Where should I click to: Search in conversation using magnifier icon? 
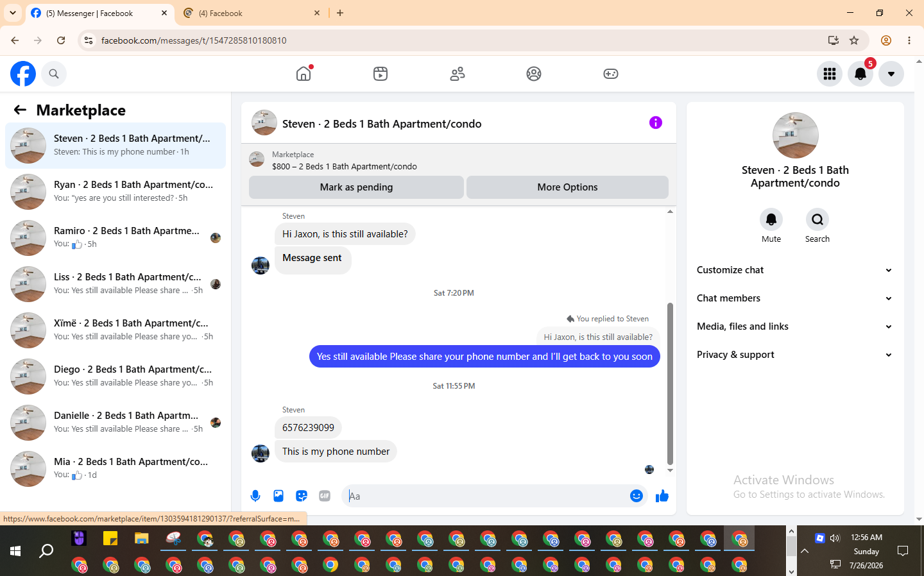tap(817, 220)
